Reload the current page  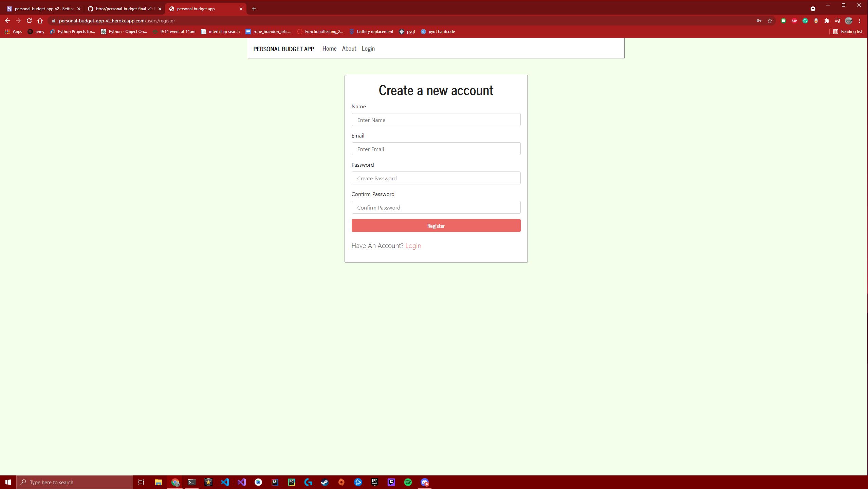pyautogui.click(x=29, y=21)
